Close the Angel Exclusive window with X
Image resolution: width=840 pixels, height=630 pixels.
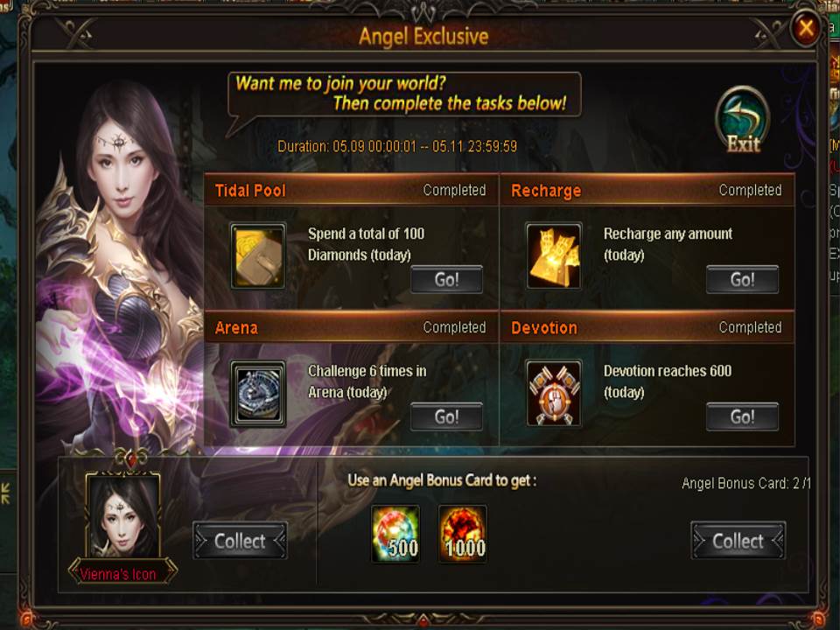(x=806, y=28)
